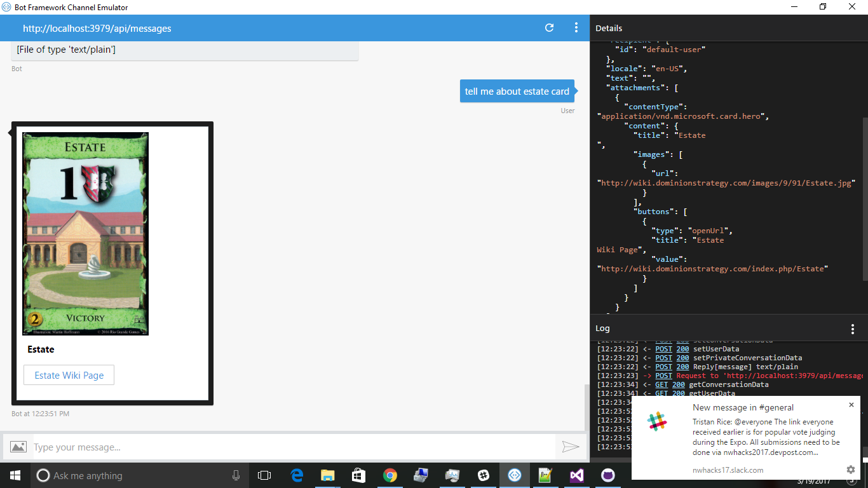Dismiss the Slack notification with its X
The height and width of the screenshot is (488, 868).
851,405
